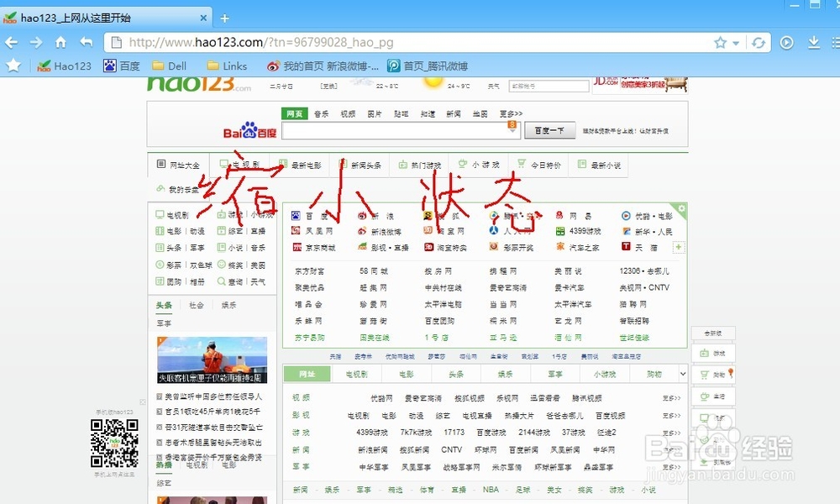
Task: Select the 音乐 search tab
Action: coord(321,113)
